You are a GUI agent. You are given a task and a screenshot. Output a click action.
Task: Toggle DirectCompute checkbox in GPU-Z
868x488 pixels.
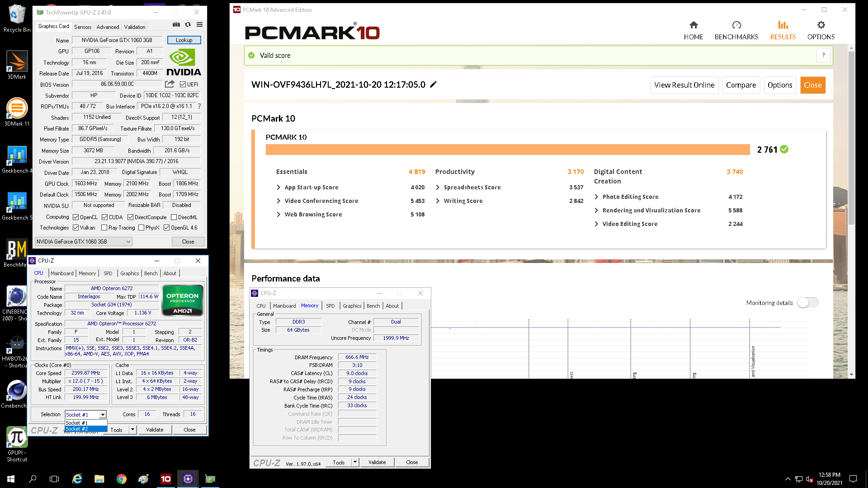[x=130, y=217]
